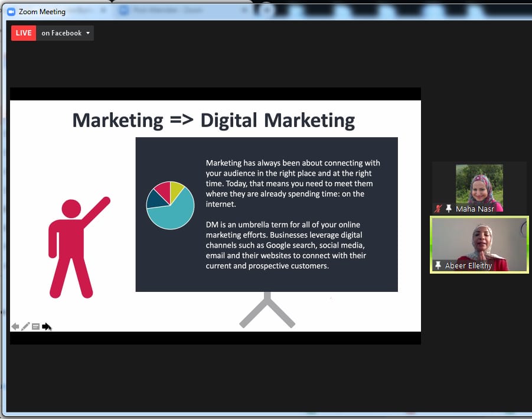This screenshot has width=532, height=419.
Task: Click the "Zoom Meeting" window title text
Action: (42, 11)
